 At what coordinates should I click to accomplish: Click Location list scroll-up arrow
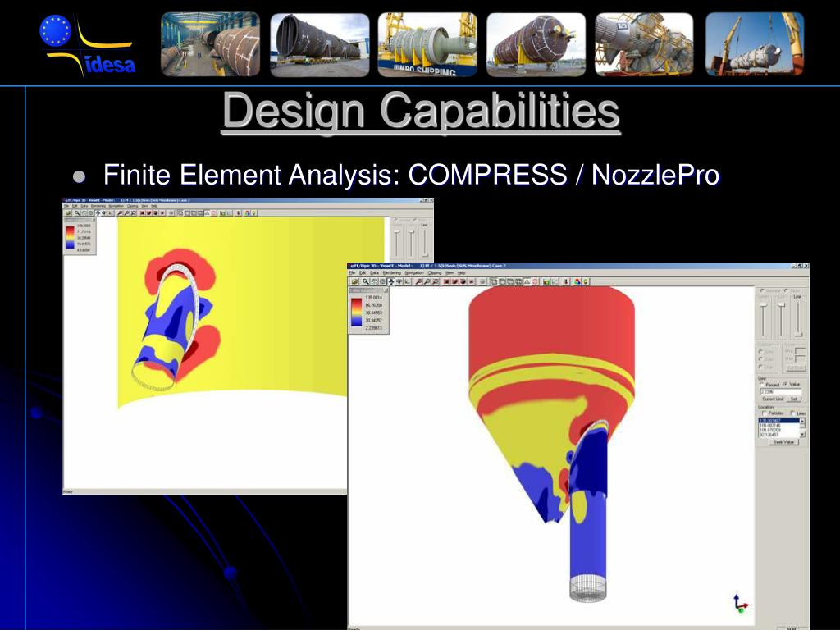click(x=802, y=421)
